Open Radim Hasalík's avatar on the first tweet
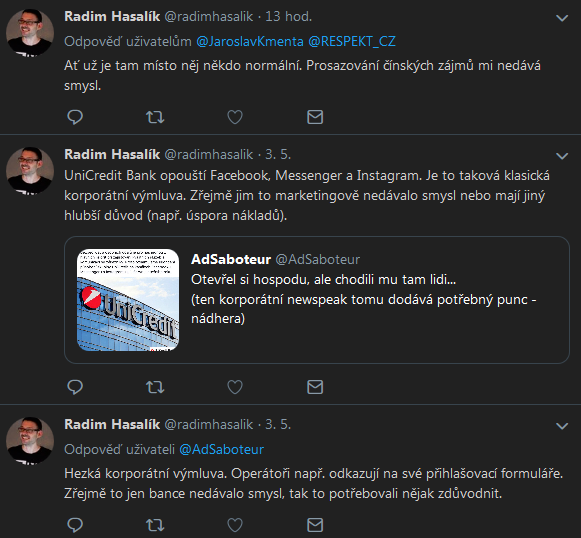This screenshot has height=538, width=581. (30, 33)
